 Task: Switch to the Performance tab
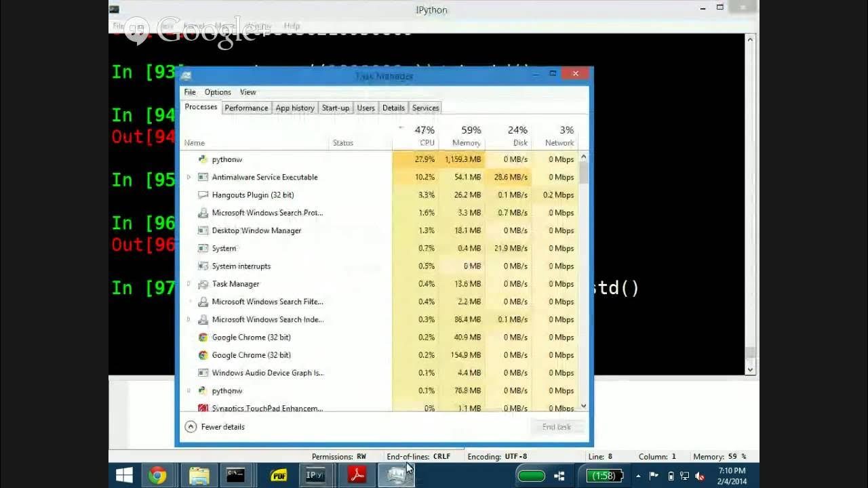pyautogui.click(x=246, y=108)
